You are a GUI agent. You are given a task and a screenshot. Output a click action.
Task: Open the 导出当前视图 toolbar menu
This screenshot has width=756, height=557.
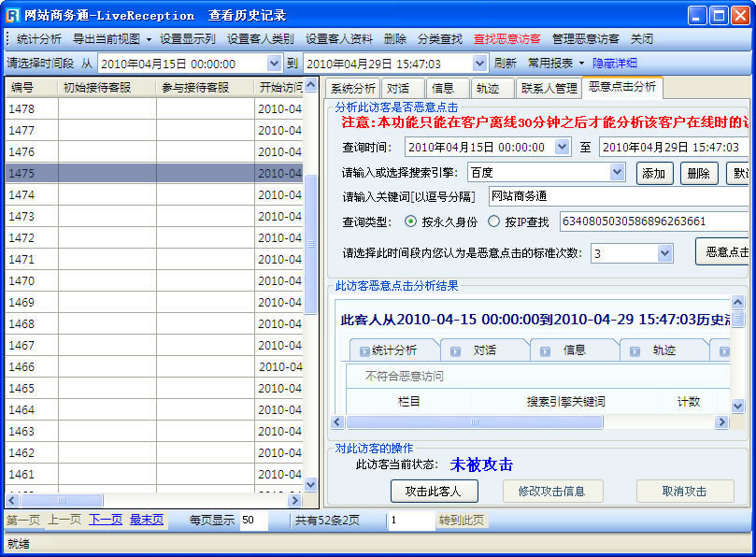coord(112,39)
